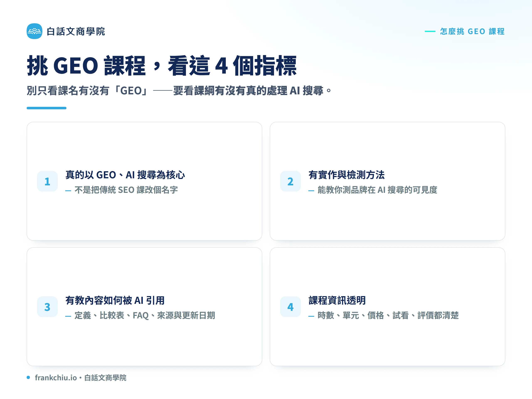Click the number 1 badge
The width and height of the screenshot is (532, 399).
pos(47,181)
